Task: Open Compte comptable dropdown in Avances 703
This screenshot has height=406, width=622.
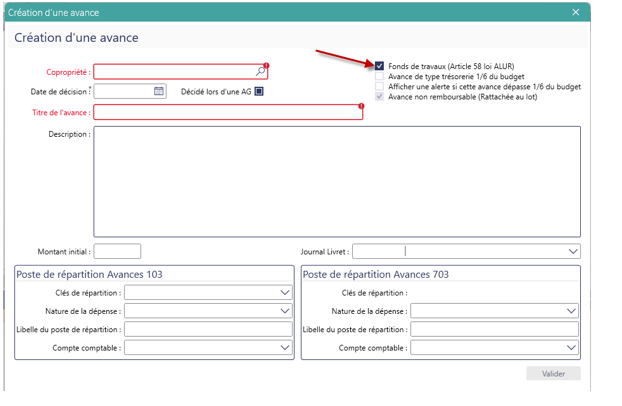Action: click(x=572, y=348)
